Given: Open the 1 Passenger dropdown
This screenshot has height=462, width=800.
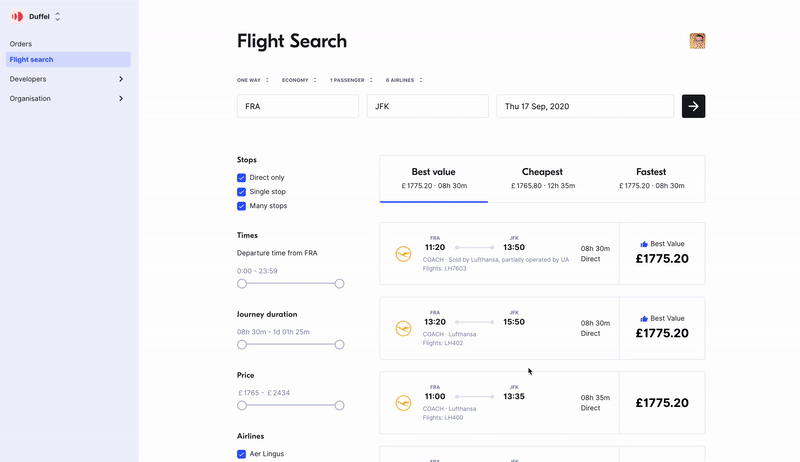Looking at the screenshot, I should coord(351,80).
